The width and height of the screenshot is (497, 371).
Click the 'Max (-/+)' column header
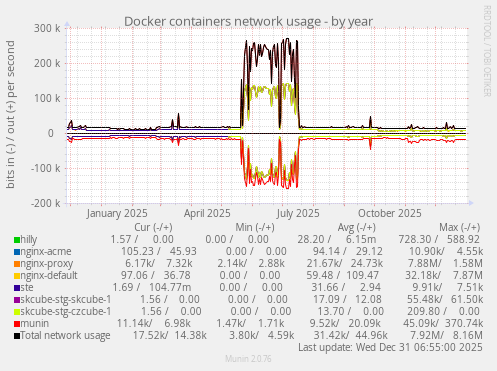pos(460,227)
